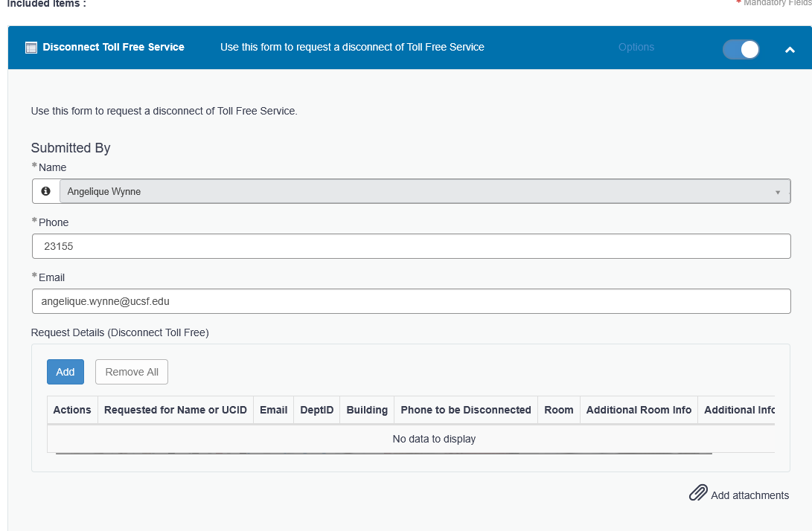Toggle the Disconnect Toll Free Service switch
Image resolution: width=812 pixels, height=531 pixels.
click(x=741, y=49)
